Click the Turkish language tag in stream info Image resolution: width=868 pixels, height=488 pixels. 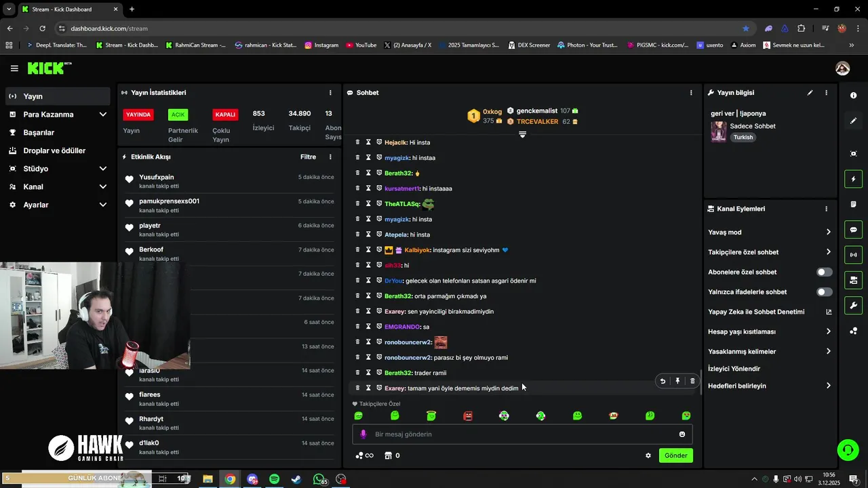click(743, 137)
